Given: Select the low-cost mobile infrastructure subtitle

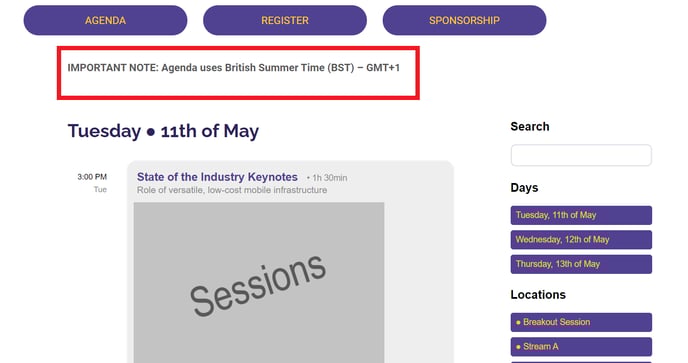Looking at the screenshot, I should pyautogui.click(x=232, y=190).
